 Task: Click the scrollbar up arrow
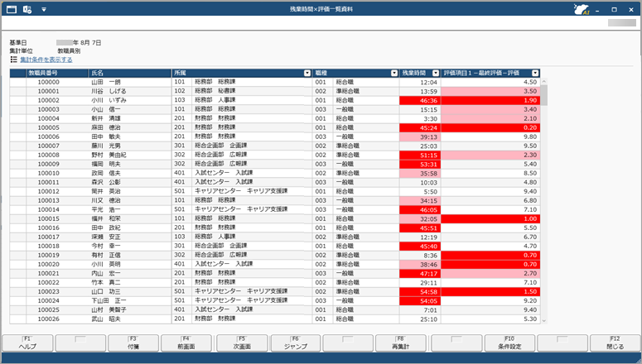(x=544, y=81)
